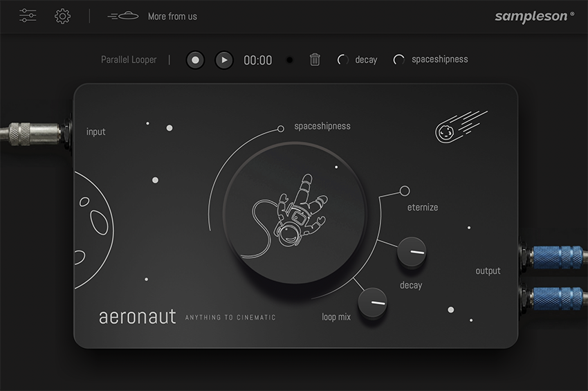Click the decay knob on the pedal
The width and height of the screenshot is (588, 391).
pyautogui.click(x=412, y=251)
